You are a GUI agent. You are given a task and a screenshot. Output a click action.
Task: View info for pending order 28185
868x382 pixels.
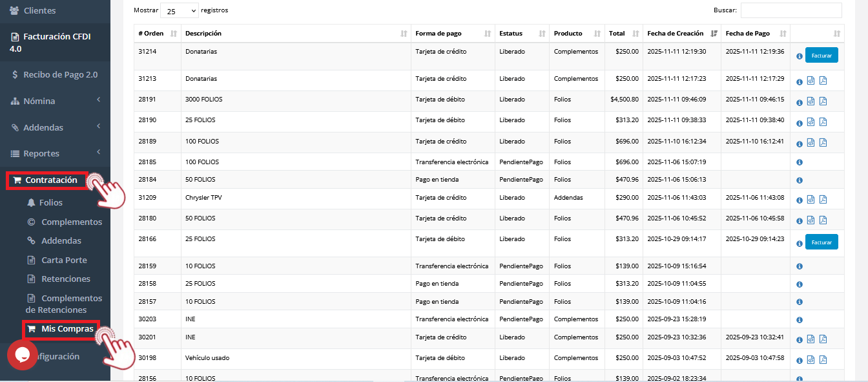800,162
